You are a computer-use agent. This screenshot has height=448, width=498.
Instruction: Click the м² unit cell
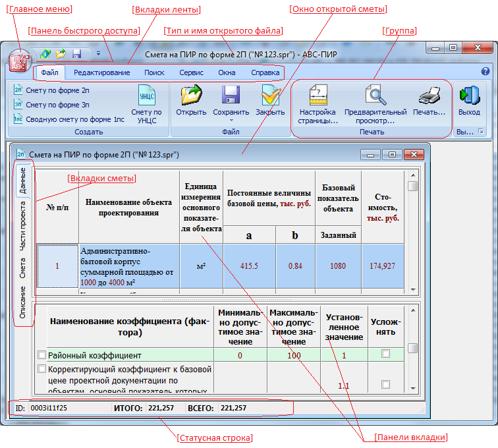202,266
